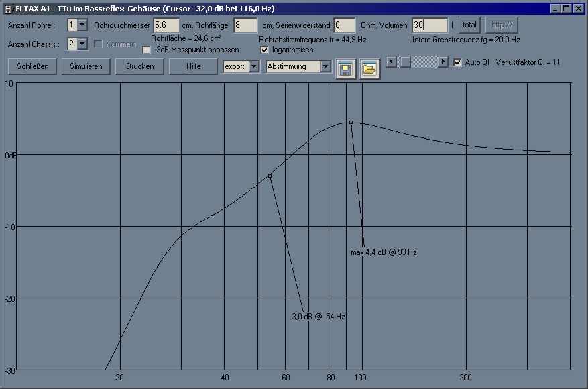Open the Anzahl Chassis dropdown
This screenshot has height=389, width=588.
click(82, 44)
